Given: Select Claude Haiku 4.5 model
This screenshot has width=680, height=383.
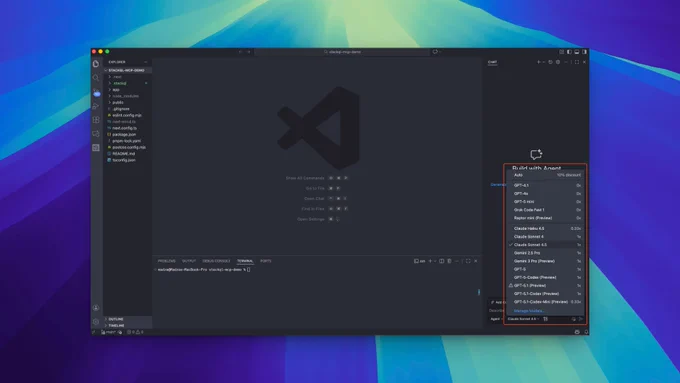Looking at the screenshot, I should pyautogui.click(x=546, y=229).
